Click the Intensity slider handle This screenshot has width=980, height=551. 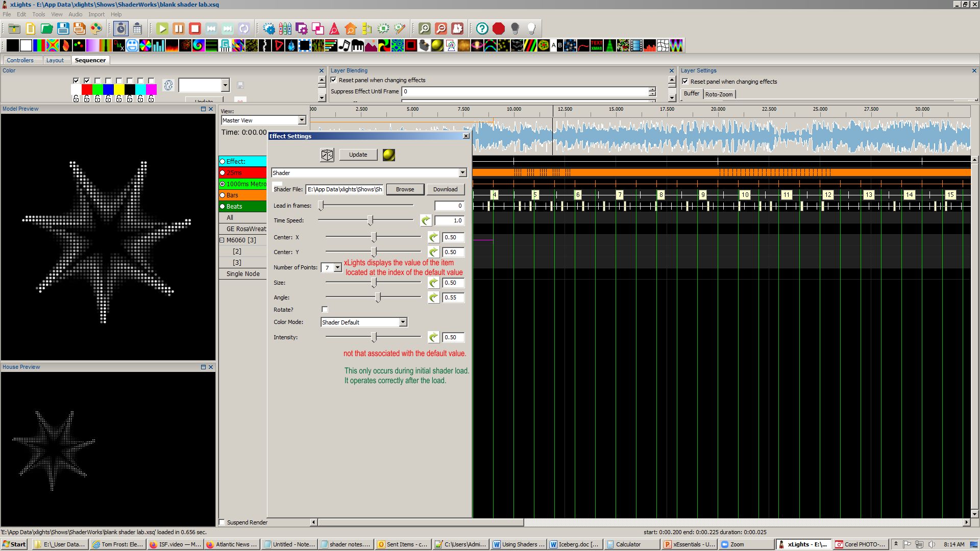click(374, 337)
